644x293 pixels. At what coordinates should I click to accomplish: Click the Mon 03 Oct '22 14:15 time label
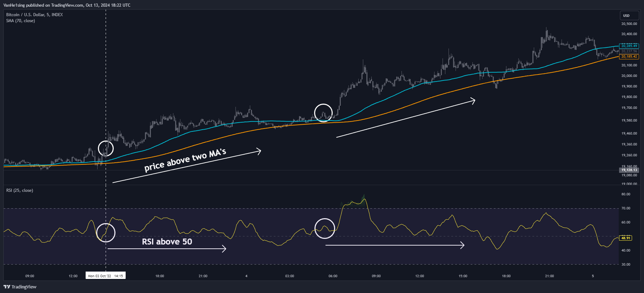click(x=106, y=276)
